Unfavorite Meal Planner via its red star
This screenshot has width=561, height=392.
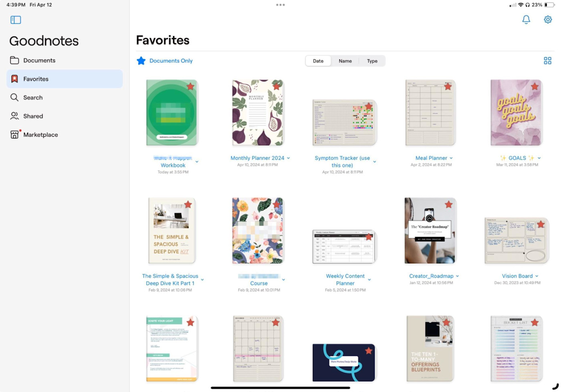click(x=448, y=86)
